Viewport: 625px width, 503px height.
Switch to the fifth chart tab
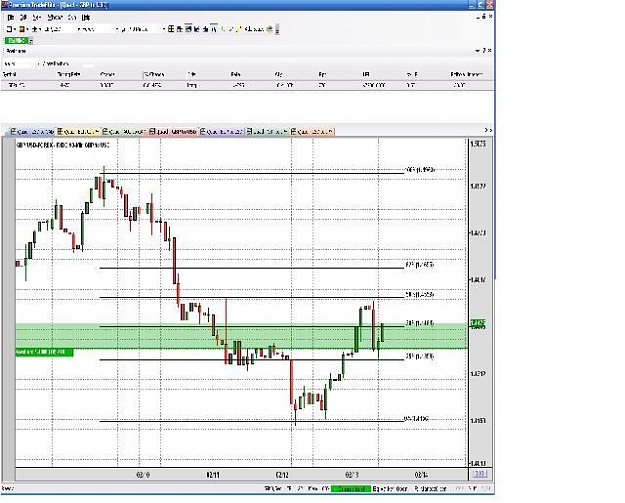point(221,132)
